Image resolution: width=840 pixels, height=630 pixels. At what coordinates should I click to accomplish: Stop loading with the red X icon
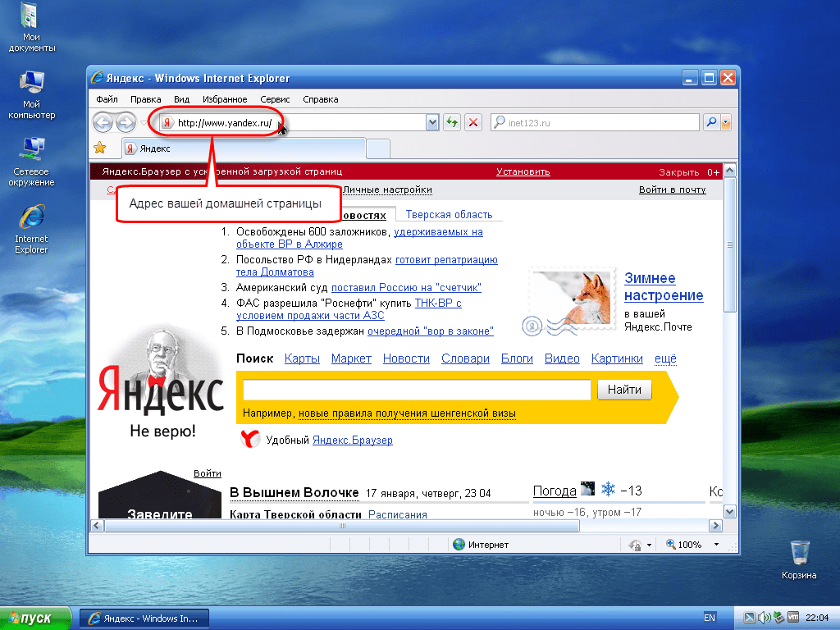pos(473,122)
